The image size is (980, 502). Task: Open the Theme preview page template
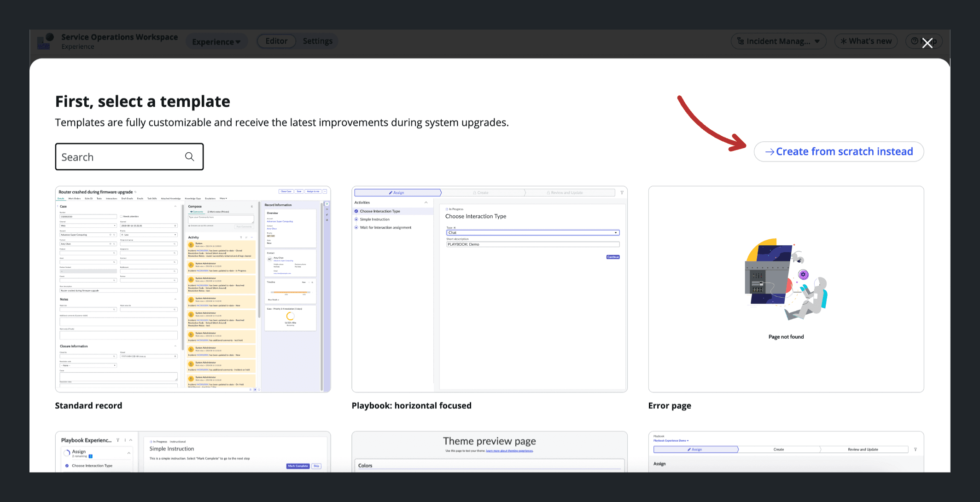coord(490,452)
